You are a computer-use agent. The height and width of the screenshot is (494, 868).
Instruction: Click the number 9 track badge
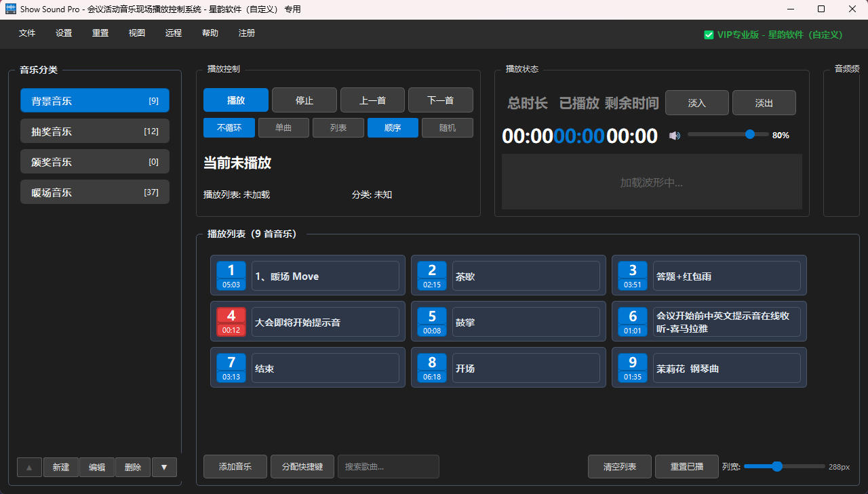tap(633, 368)
